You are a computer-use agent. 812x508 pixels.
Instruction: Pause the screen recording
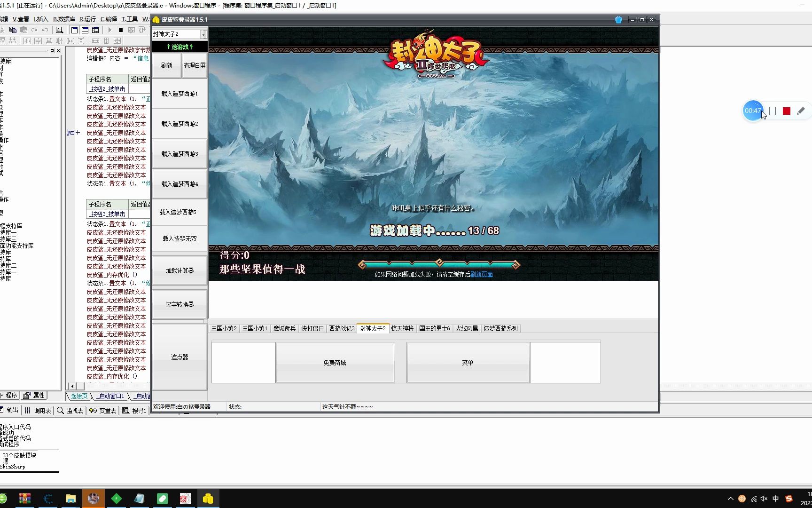[x=773, y=111]
